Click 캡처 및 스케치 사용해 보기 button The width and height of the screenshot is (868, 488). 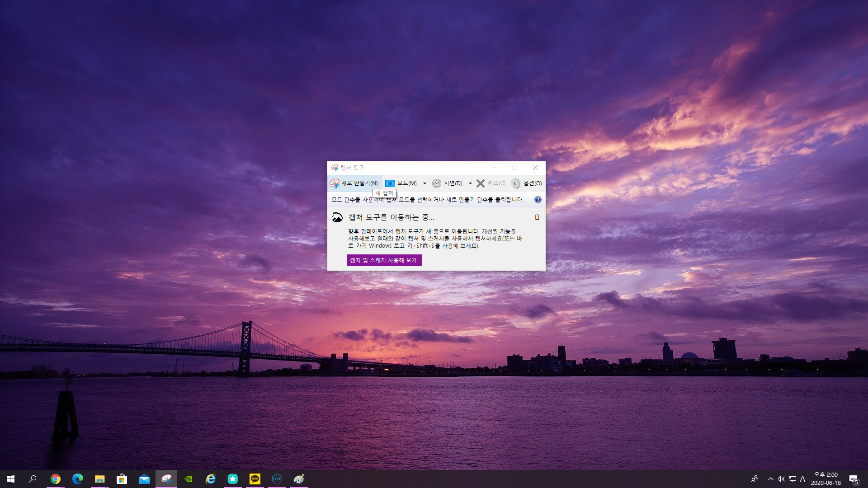pos(384,260)
